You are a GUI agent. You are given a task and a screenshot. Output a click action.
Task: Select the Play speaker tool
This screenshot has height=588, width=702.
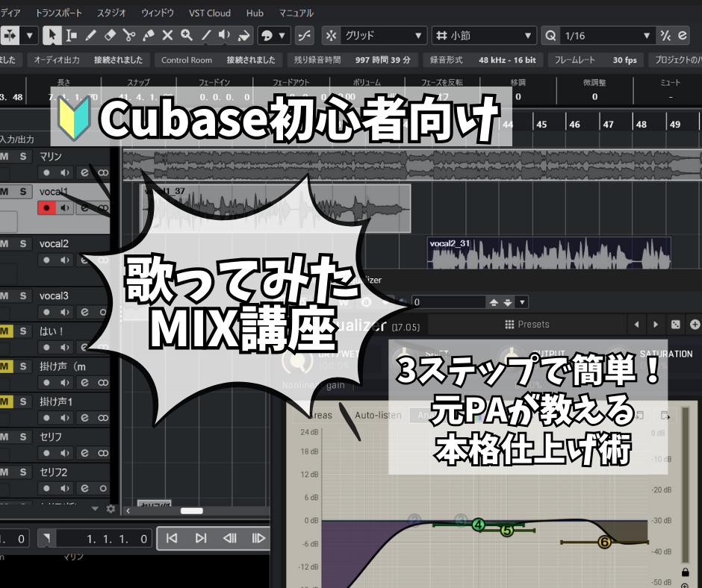pos(224,35)
